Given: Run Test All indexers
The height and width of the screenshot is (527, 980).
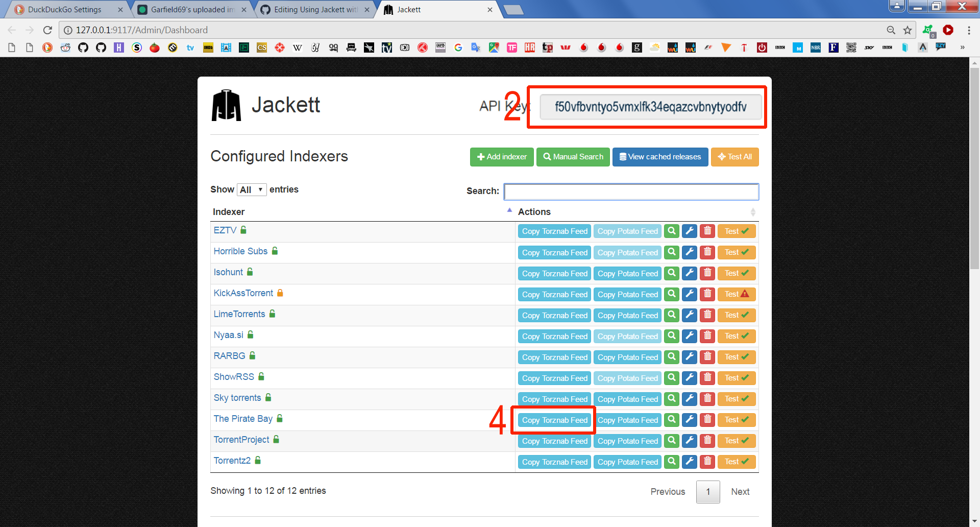Looking at the screenshot, I should point(735,157).
